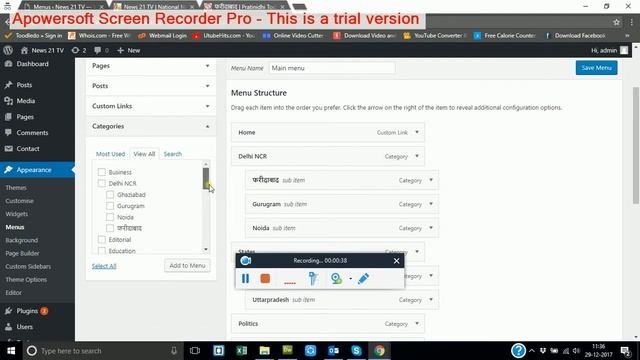Click the page vertical scrollbar
The height and width of the screenshot is (360, 640).
pyautogui.click(x=636, y=145)
